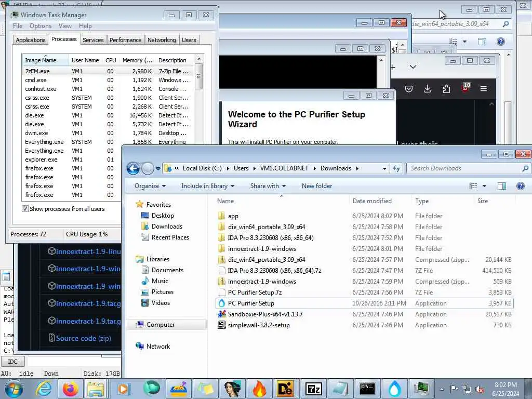The height and width of the screenshot is (399, 532).
Task: Switch to Firefox on the taskbar
Action: click(x=70, y=389)
